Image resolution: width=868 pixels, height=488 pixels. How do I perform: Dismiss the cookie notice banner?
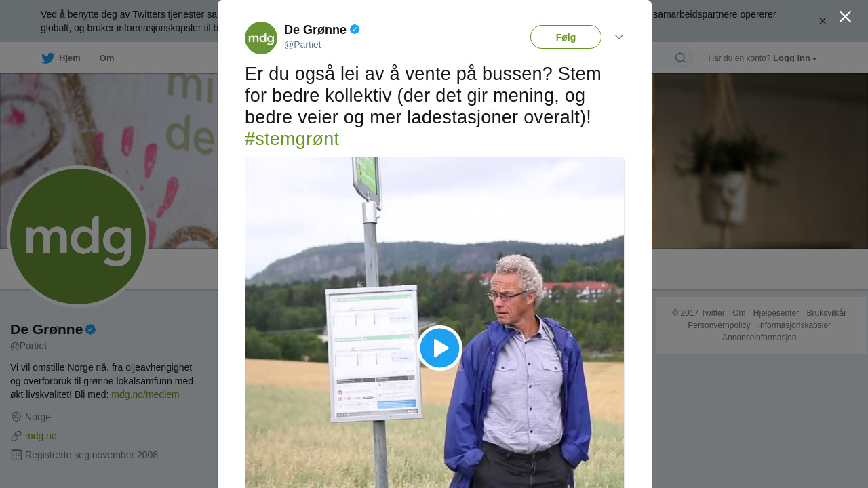823,21
